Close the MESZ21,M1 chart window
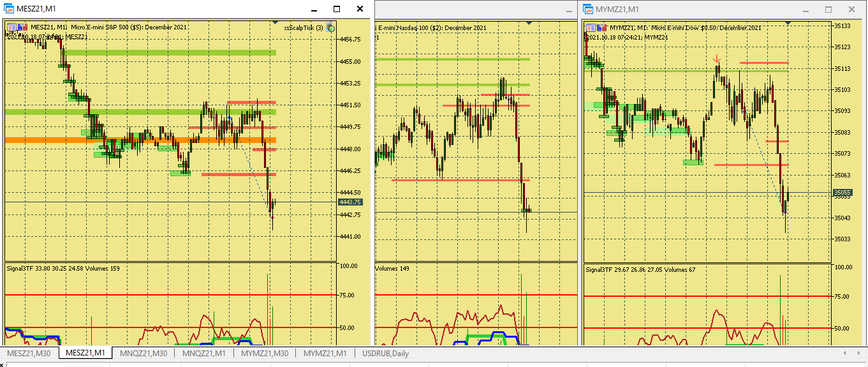 (360, 9)
